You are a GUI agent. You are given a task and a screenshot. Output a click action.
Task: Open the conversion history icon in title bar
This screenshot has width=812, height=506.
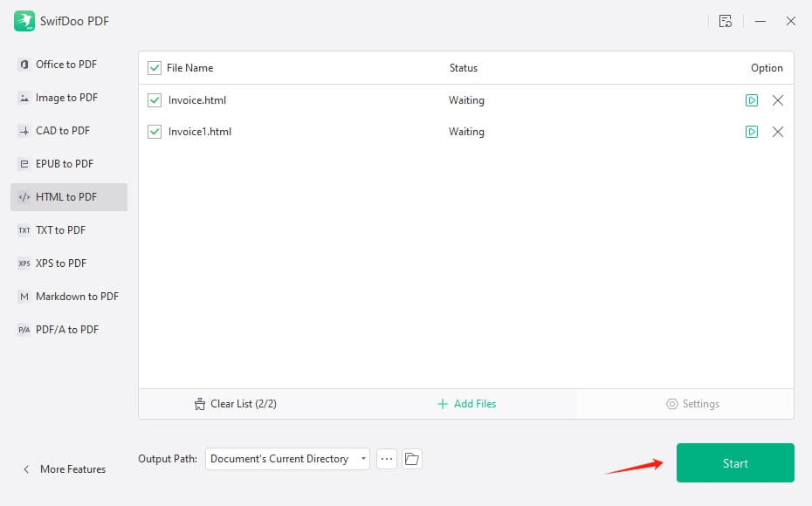(725, 21)
